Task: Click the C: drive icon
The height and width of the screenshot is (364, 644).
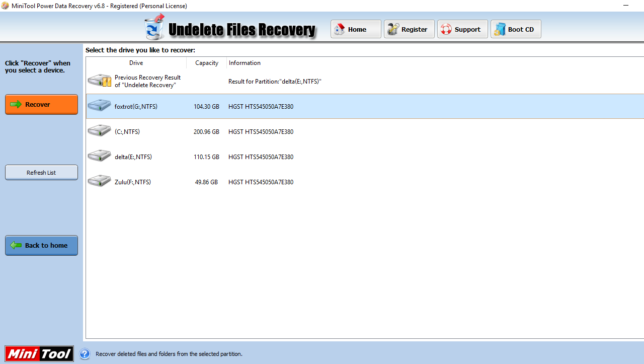Action: [x=99, y=131]
